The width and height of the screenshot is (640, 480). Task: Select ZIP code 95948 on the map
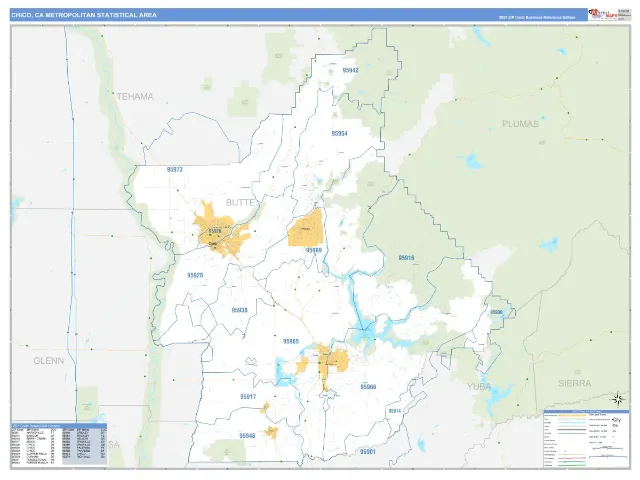click(x=247, y=436)
